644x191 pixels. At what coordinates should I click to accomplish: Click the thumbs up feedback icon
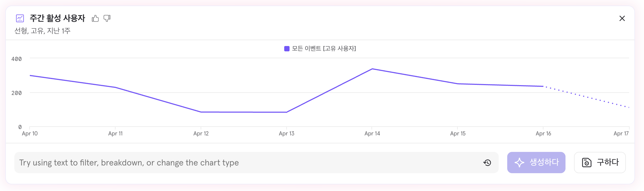(x=95, y=18)
